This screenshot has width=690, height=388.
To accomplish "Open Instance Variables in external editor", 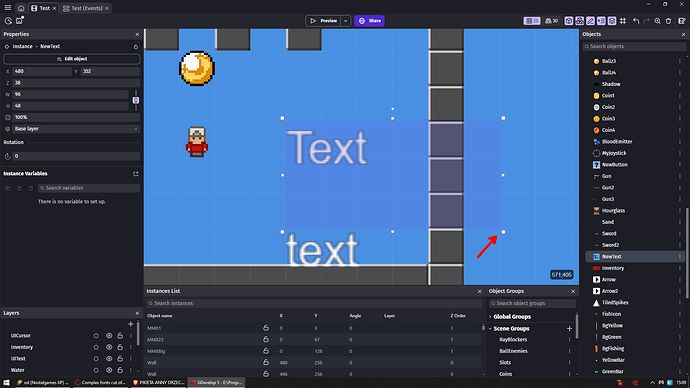I will [136, 174].
